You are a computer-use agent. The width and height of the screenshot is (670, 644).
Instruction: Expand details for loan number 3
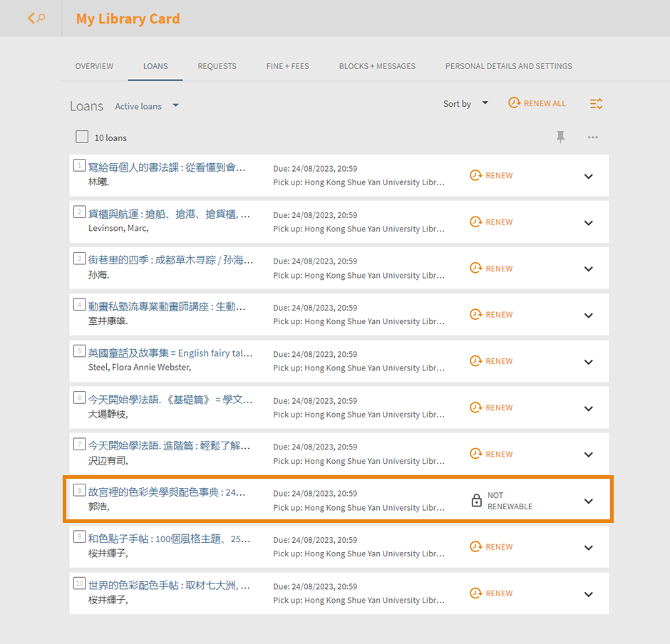[588, 269]
